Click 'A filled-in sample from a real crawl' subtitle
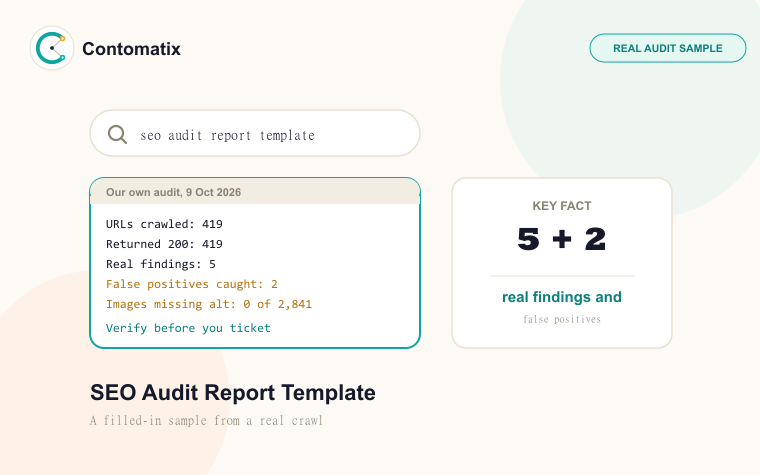The height and width of the screenshot is (475, 760). pos(206,420)
